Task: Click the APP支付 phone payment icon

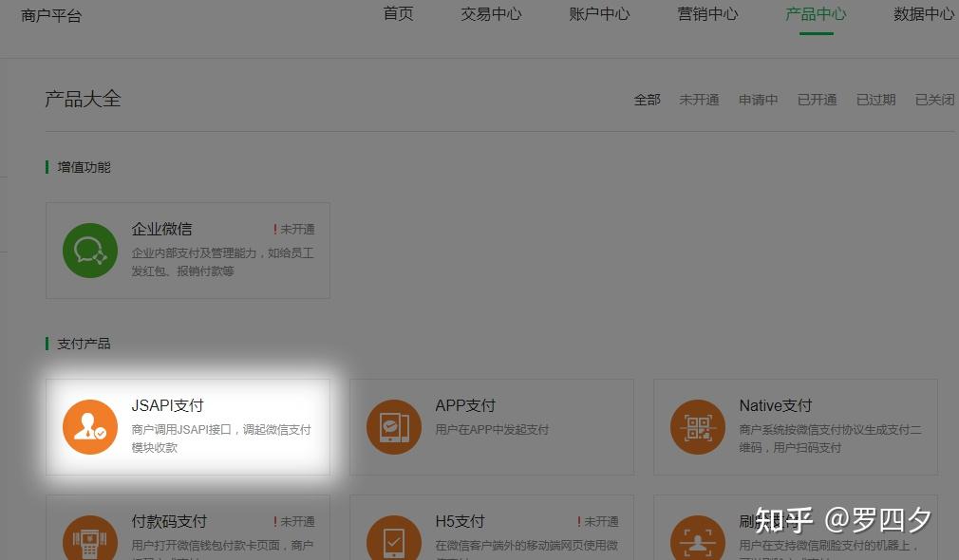Action: 394,426
